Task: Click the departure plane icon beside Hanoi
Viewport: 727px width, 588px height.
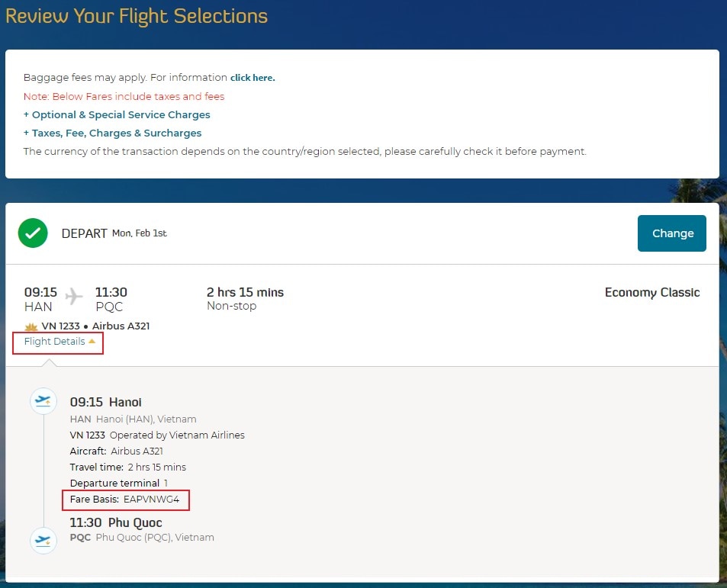Action: [x=43, y=401]
